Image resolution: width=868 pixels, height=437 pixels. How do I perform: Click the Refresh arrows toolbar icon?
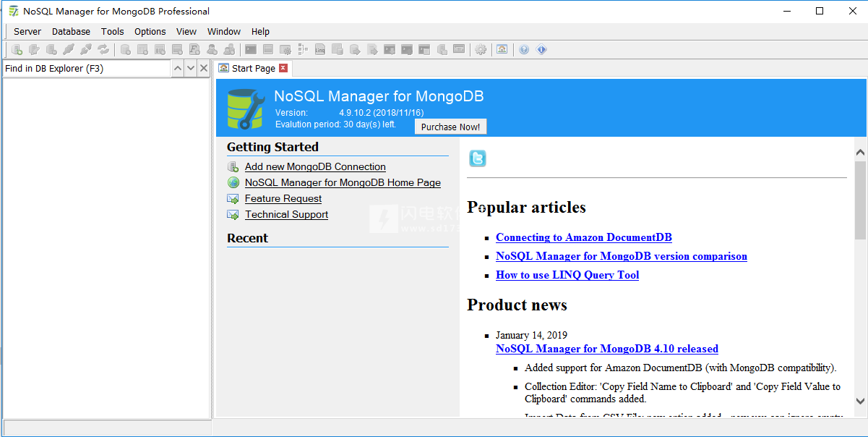(x=103, y=49)
